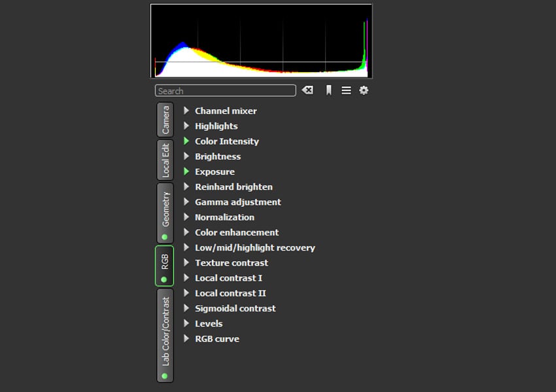Clear the search field with the backspace icon

pyautogui.click(x=307, y=90)
